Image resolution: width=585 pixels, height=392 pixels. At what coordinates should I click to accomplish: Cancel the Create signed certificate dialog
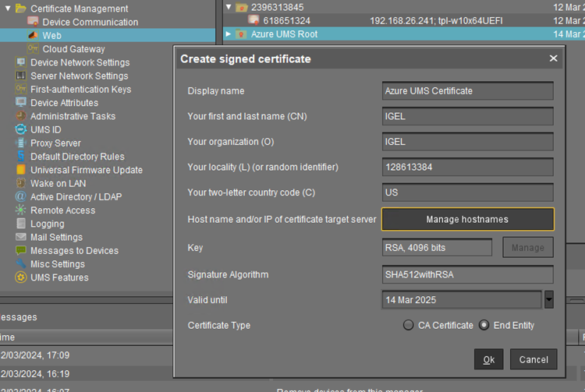click(x=534, y=359)
